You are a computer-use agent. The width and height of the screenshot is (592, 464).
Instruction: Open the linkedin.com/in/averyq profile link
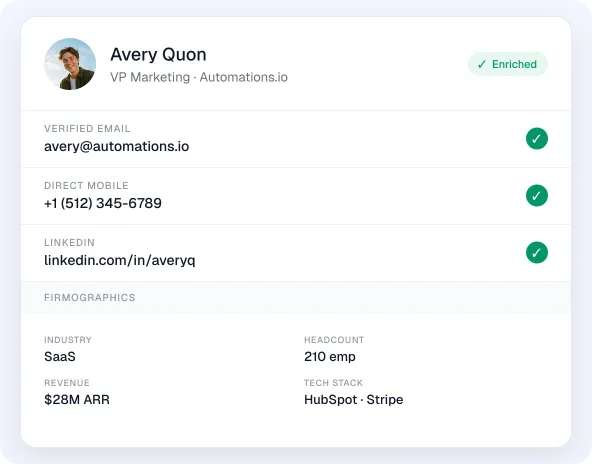(x=120, y=261)
